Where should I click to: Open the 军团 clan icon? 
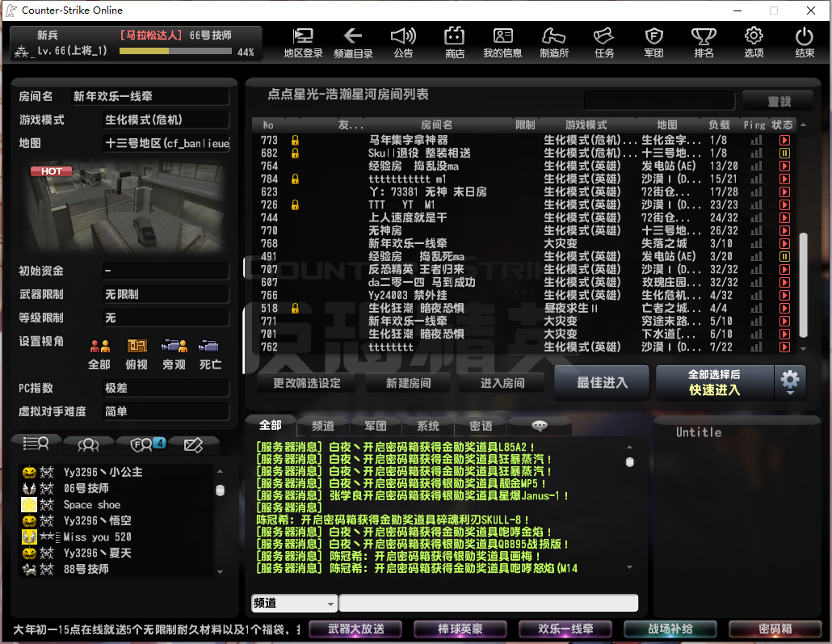[653, 43]
